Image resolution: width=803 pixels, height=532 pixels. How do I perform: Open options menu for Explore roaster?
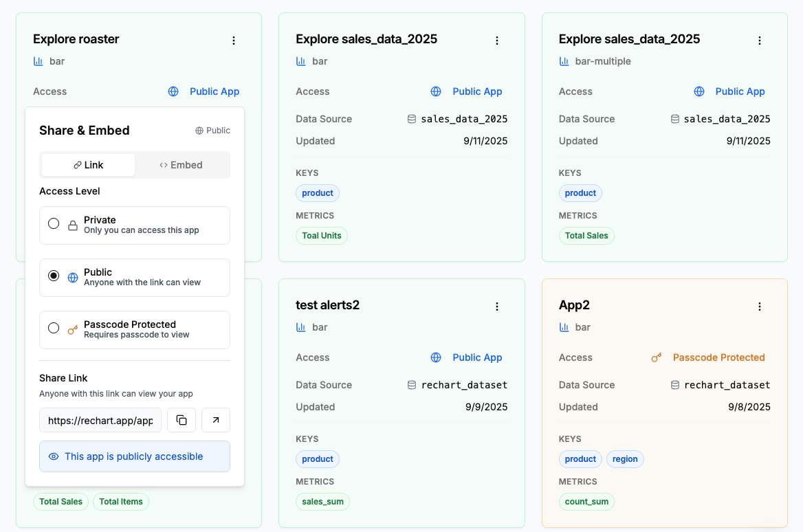point(234,41)
